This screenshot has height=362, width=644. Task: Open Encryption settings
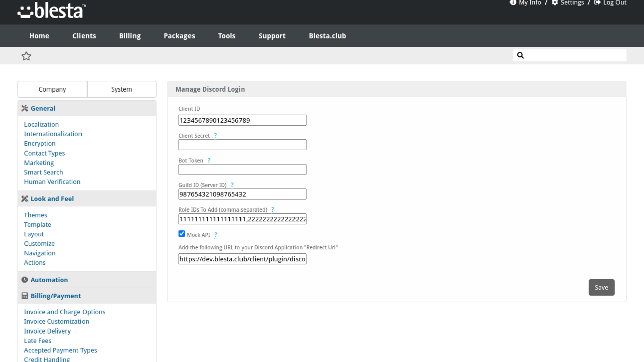(x=40, y=143)
